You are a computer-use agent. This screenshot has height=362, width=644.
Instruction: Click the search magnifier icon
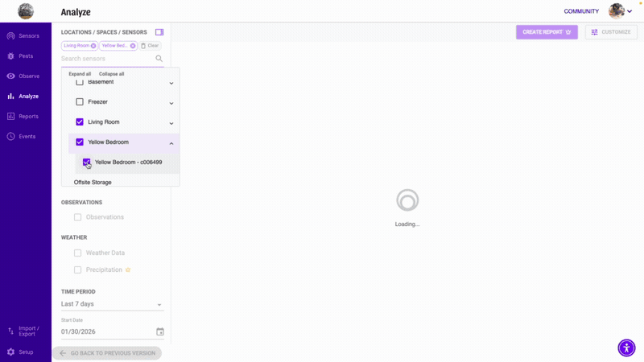pyautogui.click(x=159, y=59)
